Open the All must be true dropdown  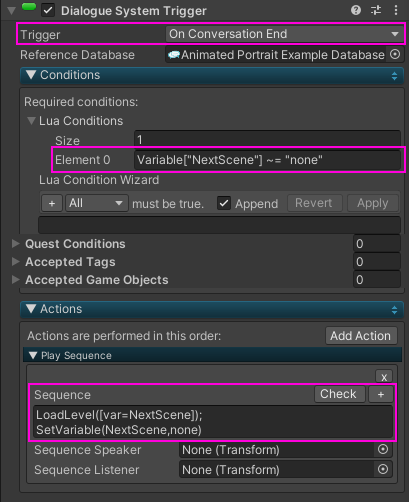click(x=96, y=203)
